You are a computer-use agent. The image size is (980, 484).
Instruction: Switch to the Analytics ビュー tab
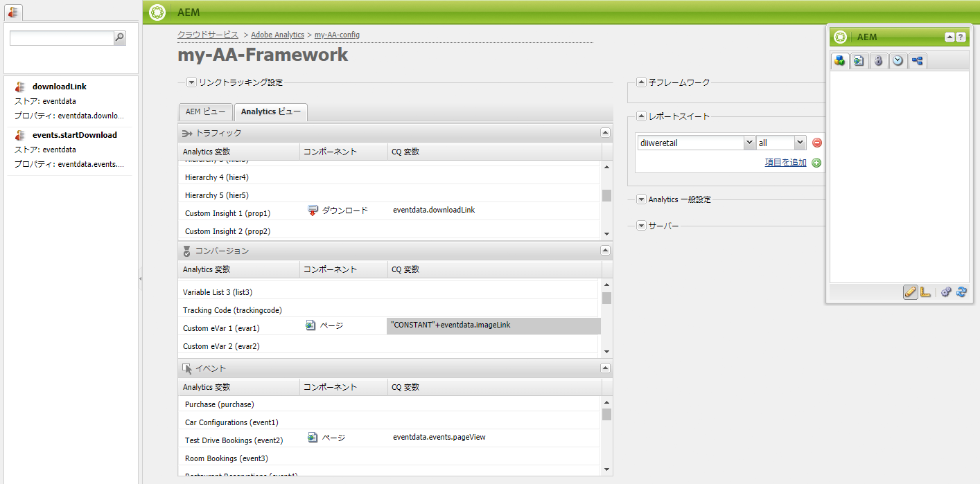point(271,112)
